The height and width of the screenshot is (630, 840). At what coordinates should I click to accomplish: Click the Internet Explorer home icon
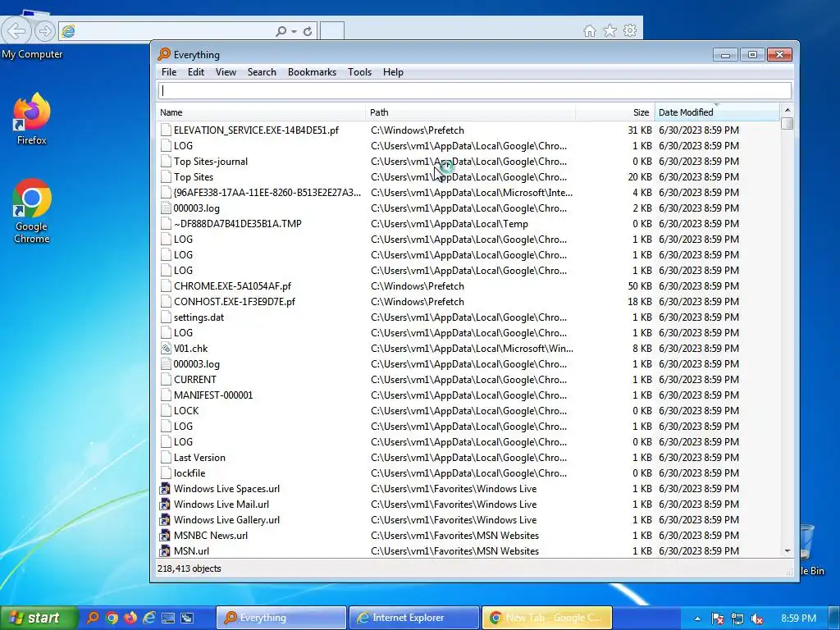tap(589, 31)
